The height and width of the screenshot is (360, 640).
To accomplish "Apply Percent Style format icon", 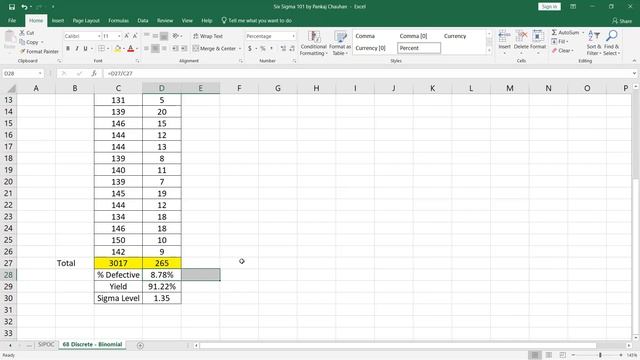I will point(263,49).
